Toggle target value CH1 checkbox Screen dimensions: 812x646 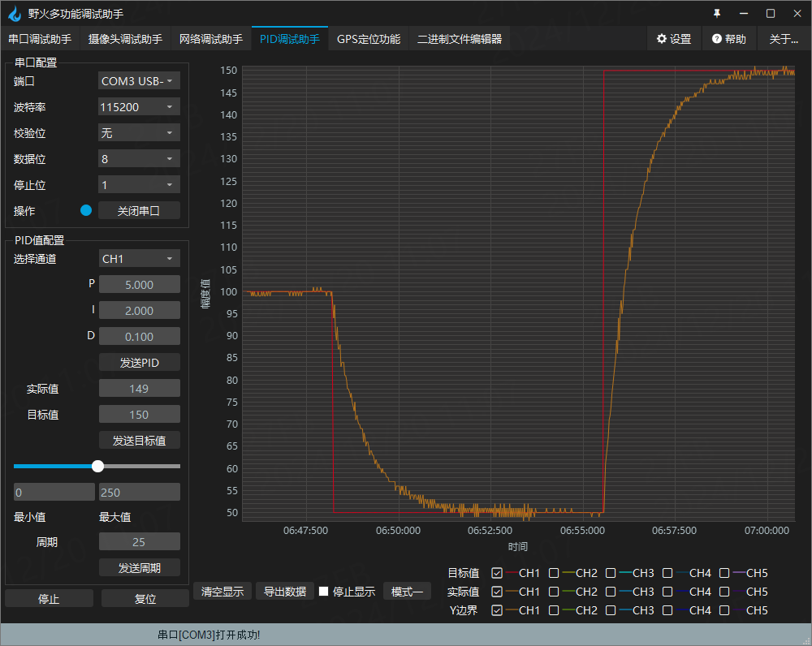pyautogui.click(x=497, y=573)
